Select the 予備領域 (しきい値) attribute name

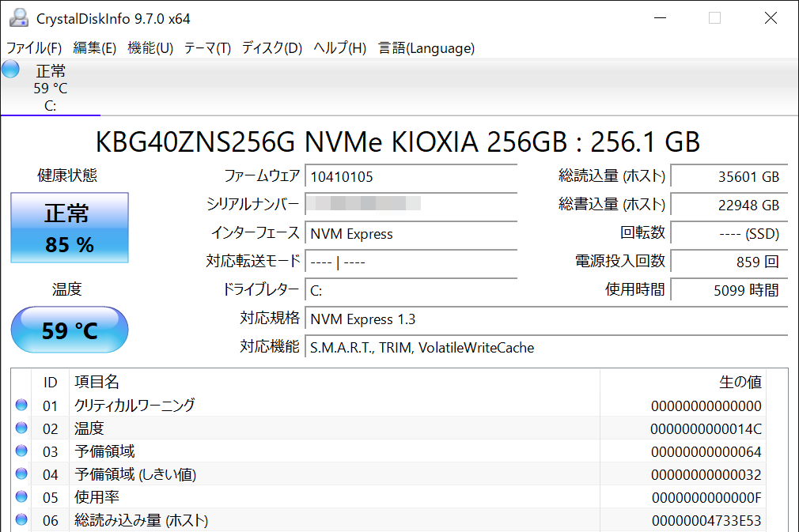point(135,474)
